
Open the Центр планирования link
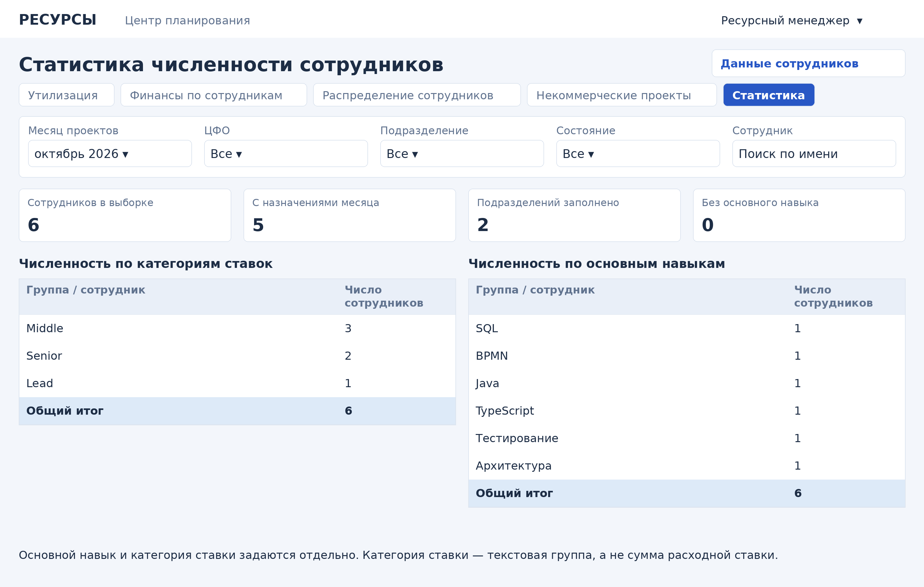click(x=187, y=20)
